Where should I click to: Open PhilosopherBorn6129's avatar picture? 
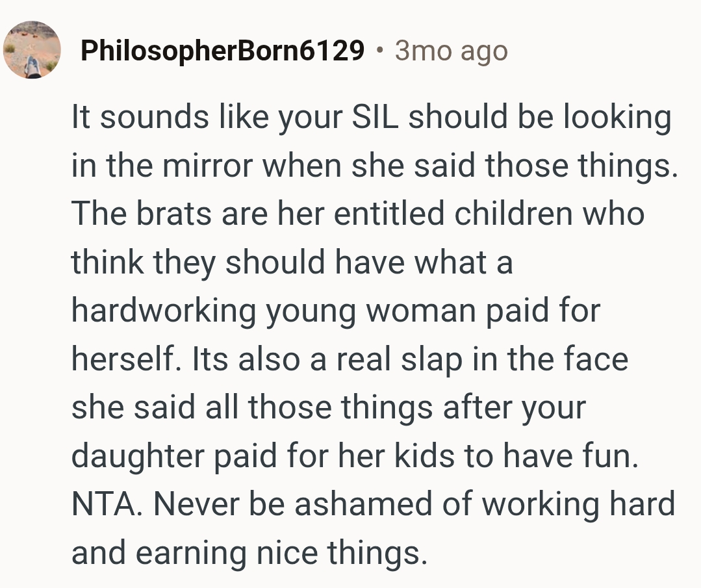click(x=32, y=50)
